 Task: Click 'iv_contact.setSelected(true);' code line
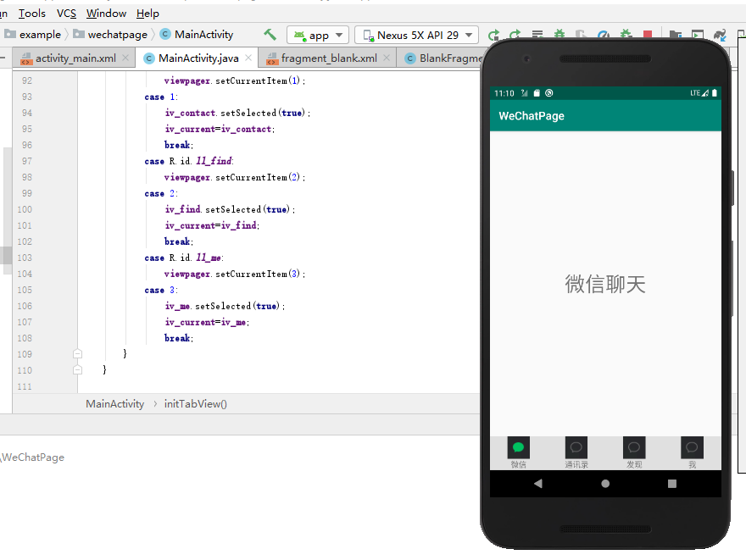pyautogui.click(x=237, y=113)
